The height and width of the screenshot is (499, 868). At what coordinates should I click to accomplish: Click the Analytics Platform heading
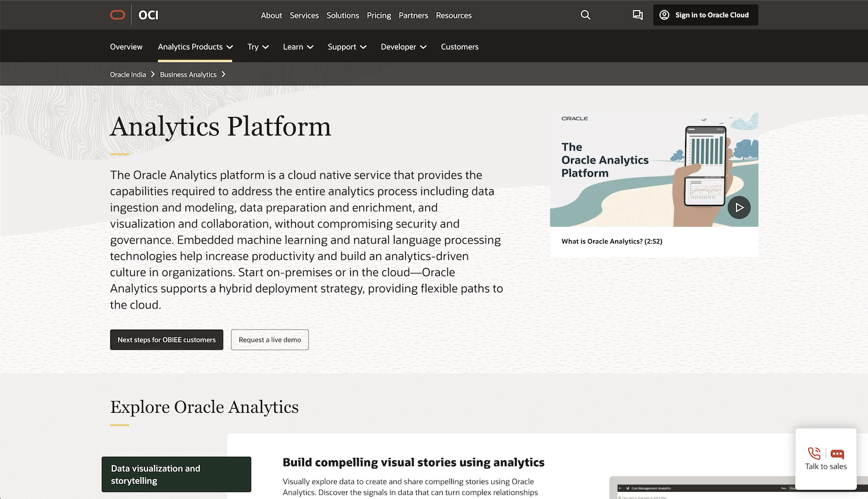[x=220, y=127]
